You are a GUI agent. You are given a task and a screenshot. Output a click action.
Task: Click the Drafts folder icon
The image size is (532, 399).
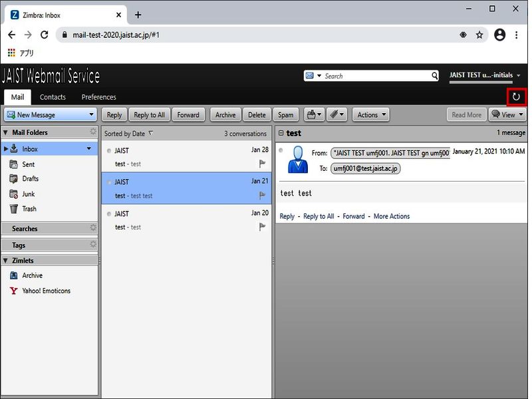pos(13,178)
